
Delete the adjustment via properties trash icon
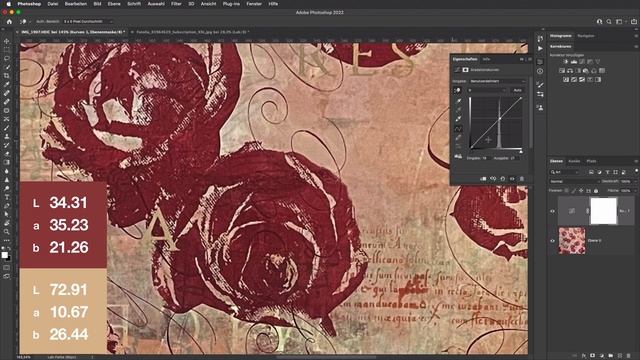pos(522,179)
